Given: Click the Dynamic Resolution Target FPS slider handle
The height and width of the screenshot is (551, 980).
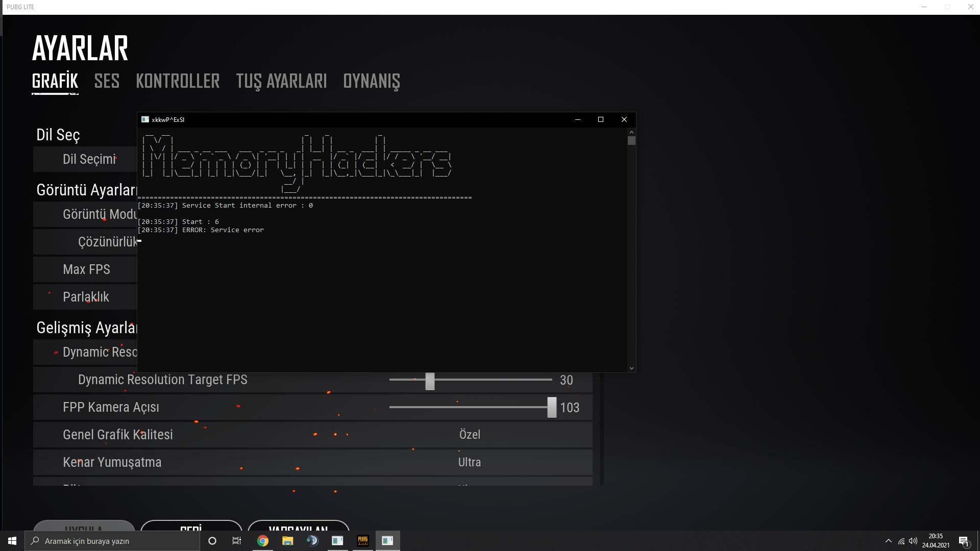Looking at the screenshot, I should click(x=430, y=381).
